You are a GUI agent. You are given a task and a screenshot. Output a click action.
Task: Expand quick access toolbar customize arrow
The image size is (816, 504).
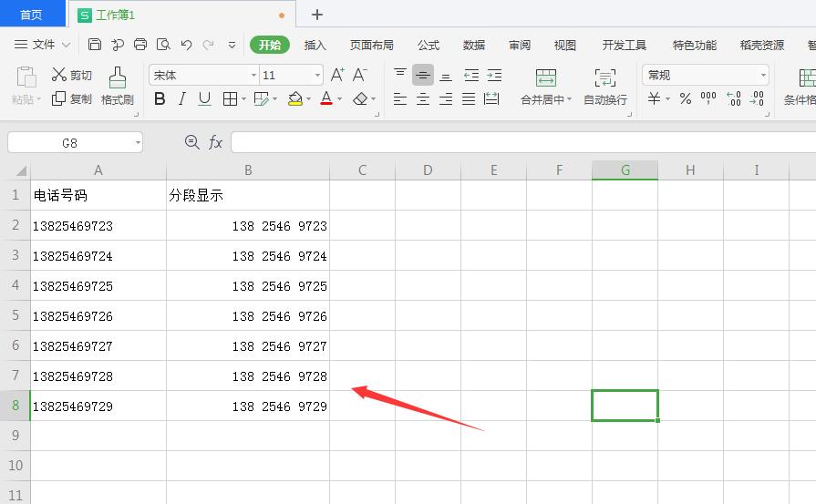coord(232,45)
